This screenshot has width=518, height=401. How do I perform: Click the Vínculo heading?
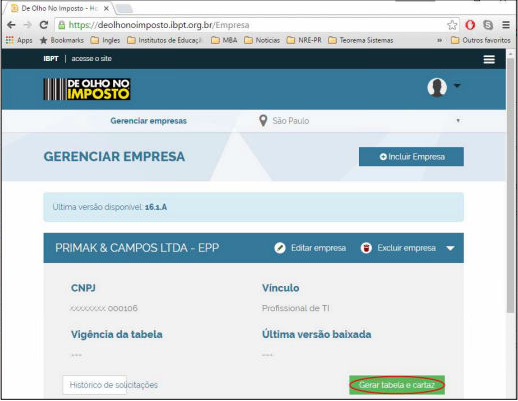click(281, 288)
